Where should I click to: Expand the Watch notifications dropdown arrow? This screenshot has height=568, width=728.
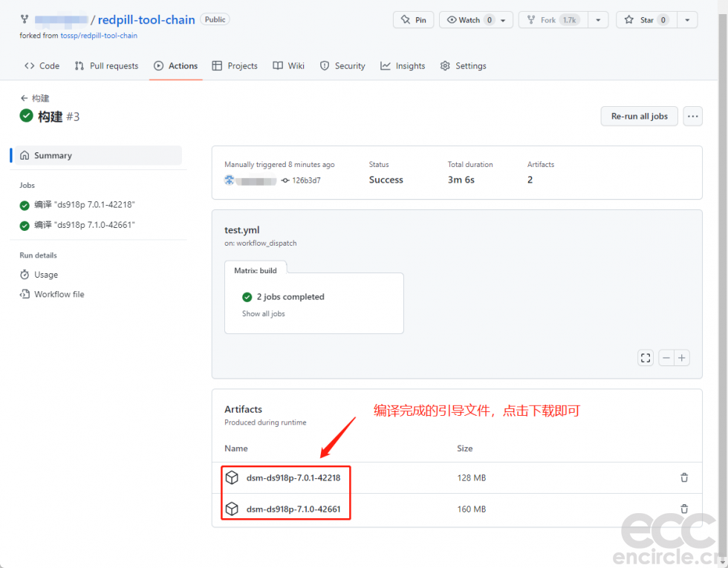coord(504,20)
